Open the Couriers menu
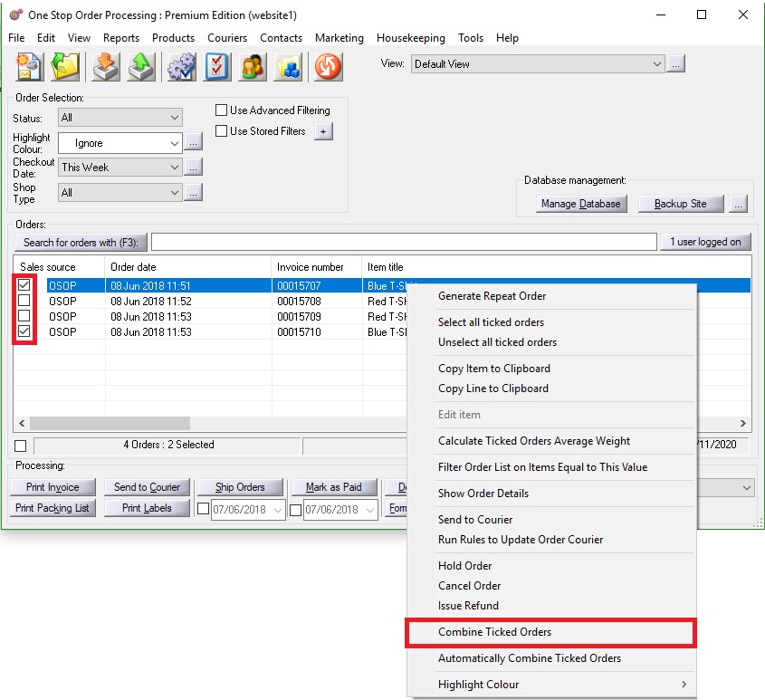Viewport: 765px width, 700px height. 227,38
